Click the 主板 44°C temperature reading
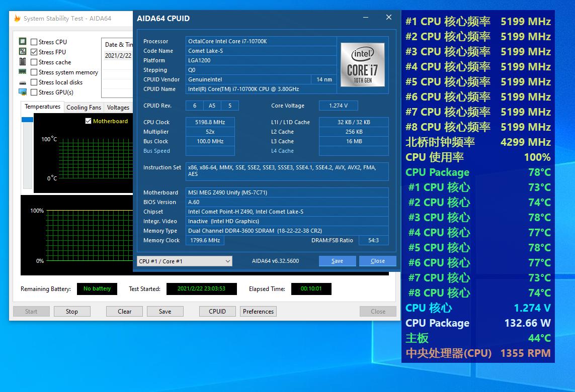Image resolution: width=575 pixels, height=392 pixels. click(478, 338)
